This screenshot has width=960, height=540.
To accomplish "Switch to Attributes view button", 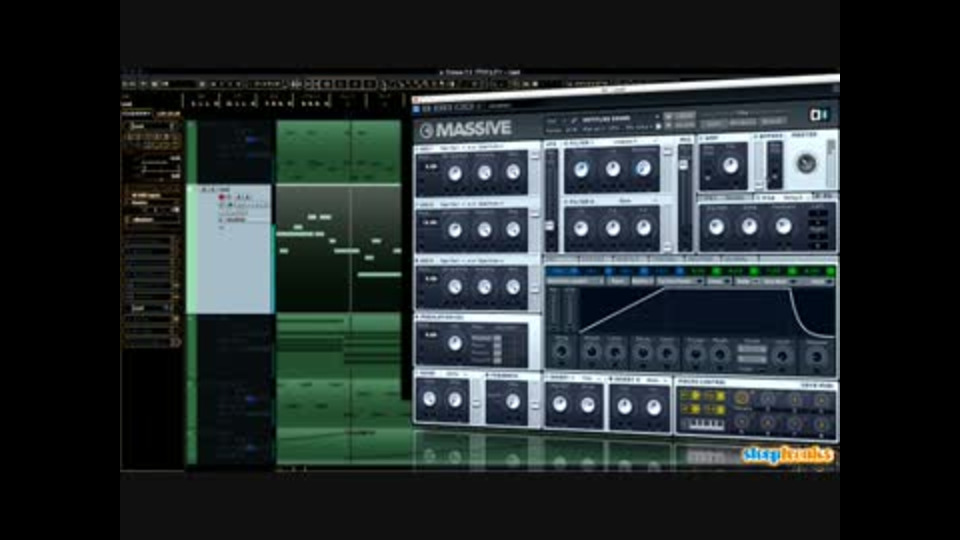I will (742, 122).
